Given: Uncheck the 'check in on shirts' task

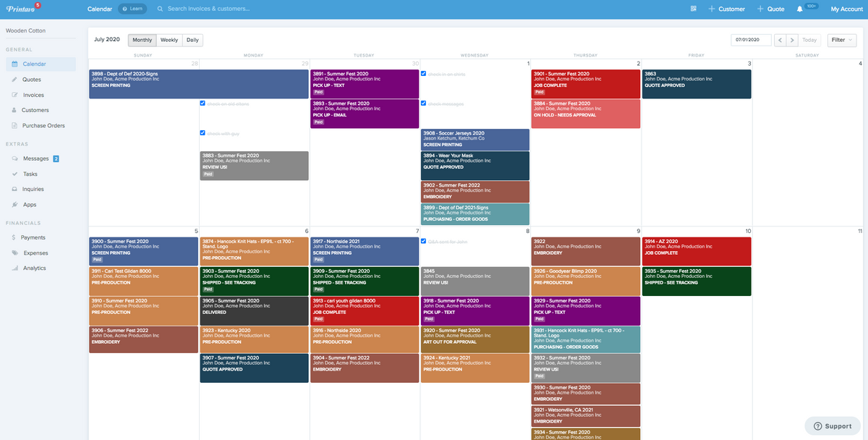Looking at the screenshot, I should (x=424, y=74).
